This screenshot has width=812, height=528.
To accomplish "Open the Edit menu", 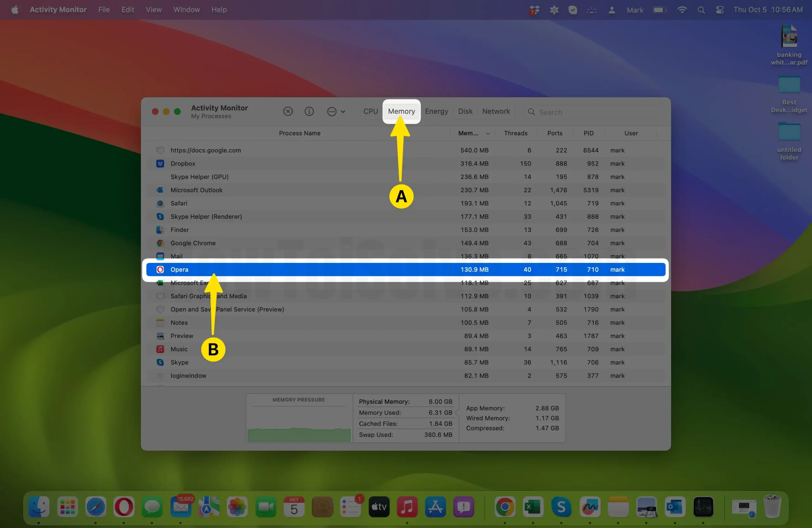I will point(128,10).
